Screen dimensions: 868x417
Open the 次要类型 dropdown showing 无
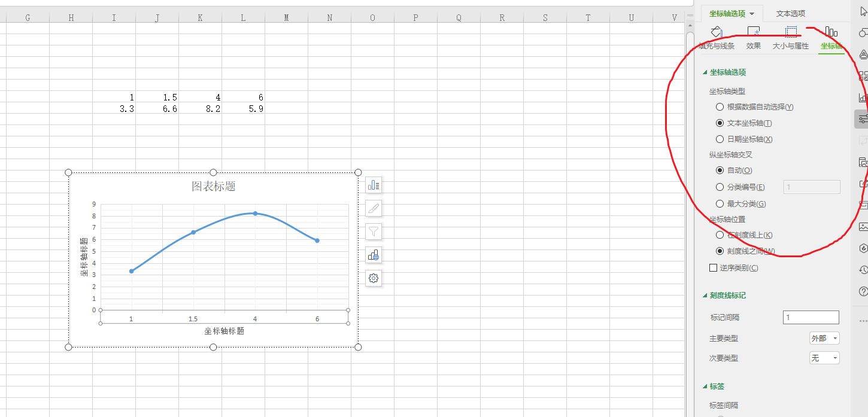pos(824,358)
